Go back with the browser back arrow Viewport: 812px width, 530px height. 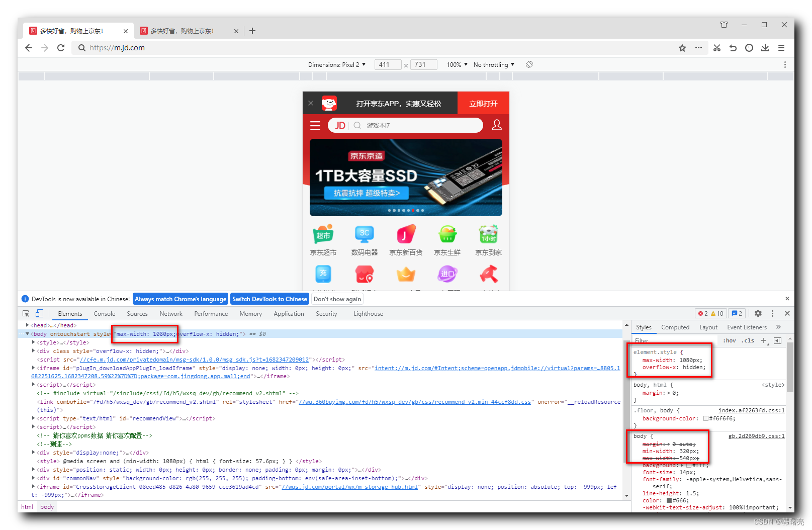pyautogui.click(x=29, y=48)
